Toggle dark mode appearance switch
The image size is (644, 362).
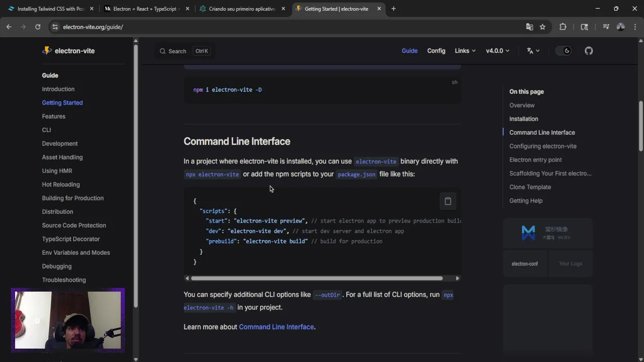click(x=563, y=51)
